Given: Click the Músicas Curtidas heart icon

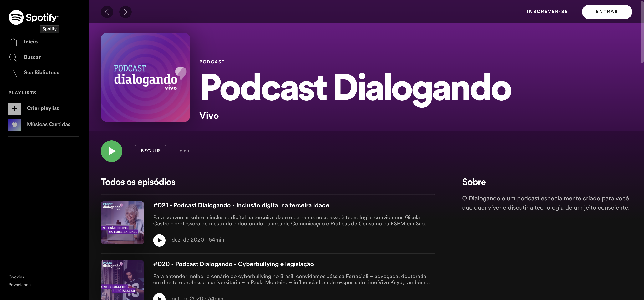Looking at the screenshot, I should pyautogui.click(x=14, y=125).
